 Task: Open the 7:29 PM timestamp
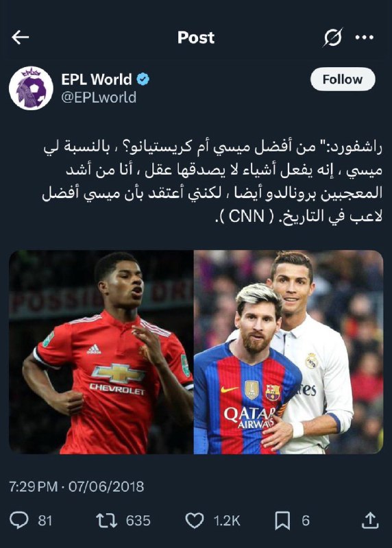click(x=33, y=486)
